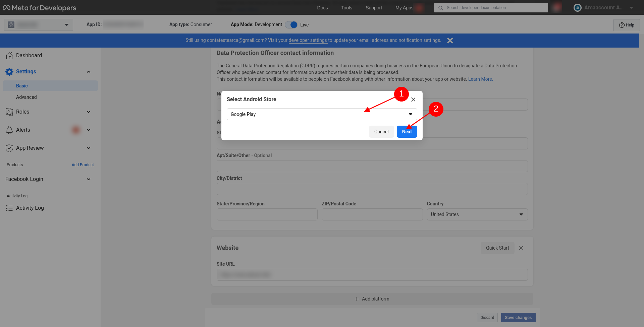Expand the Roles section
644x327 pixels.
tap(89, 112)
